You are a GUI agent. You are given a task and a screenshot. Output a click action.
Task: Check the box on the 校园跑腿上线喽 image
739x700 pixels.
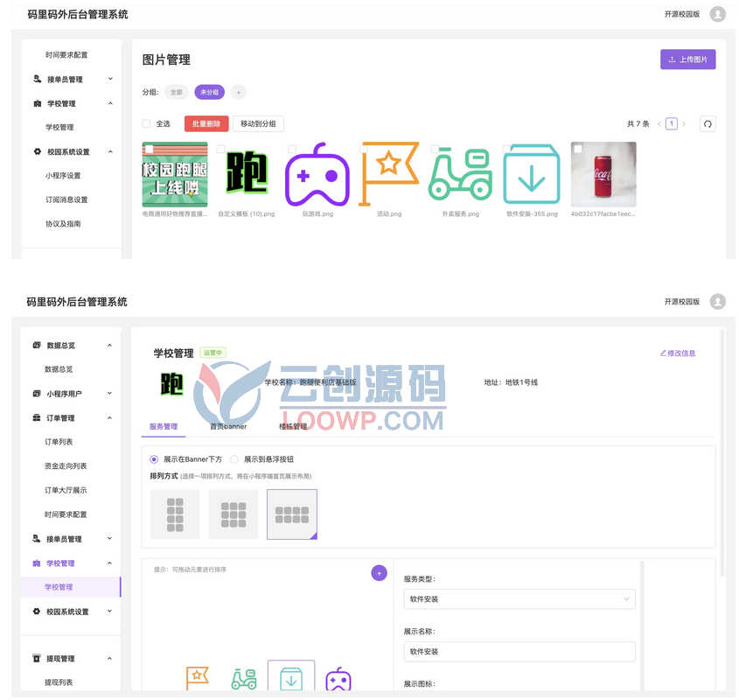(x=149, y=149)
